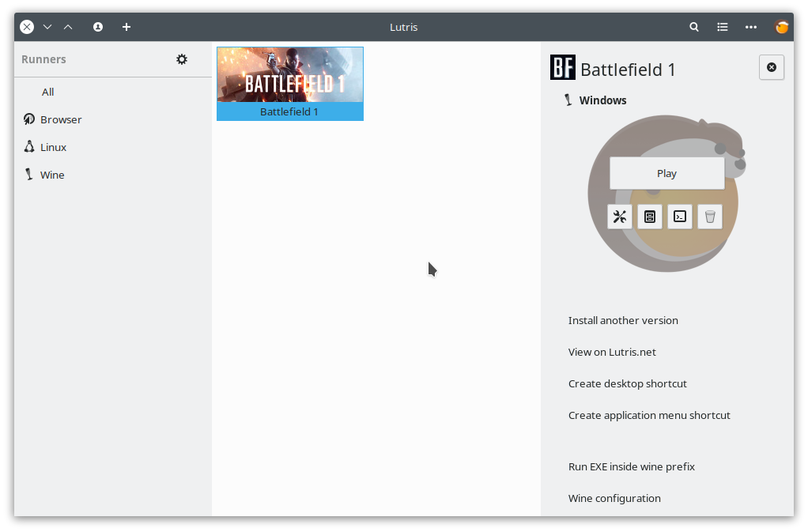Click the wine glass icon in sidebar
The image size is (808, 532).
28,174
